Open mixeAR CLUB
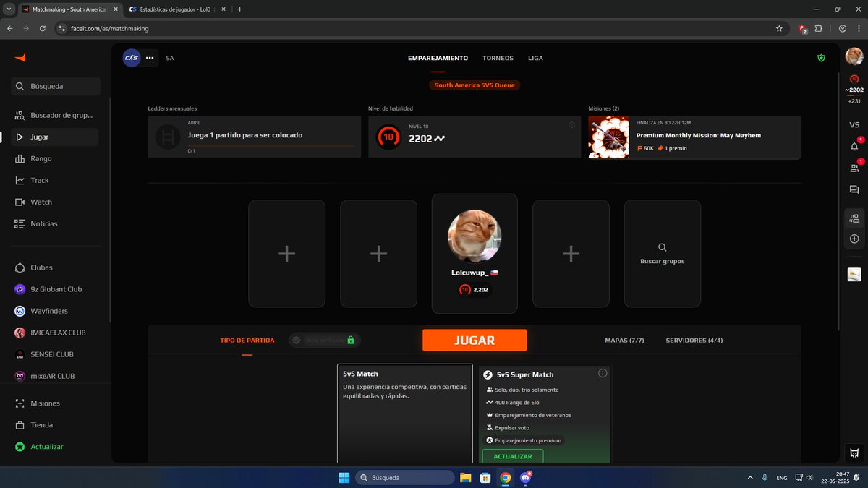Viewport: 868px width, 488px height. [56, 376]
